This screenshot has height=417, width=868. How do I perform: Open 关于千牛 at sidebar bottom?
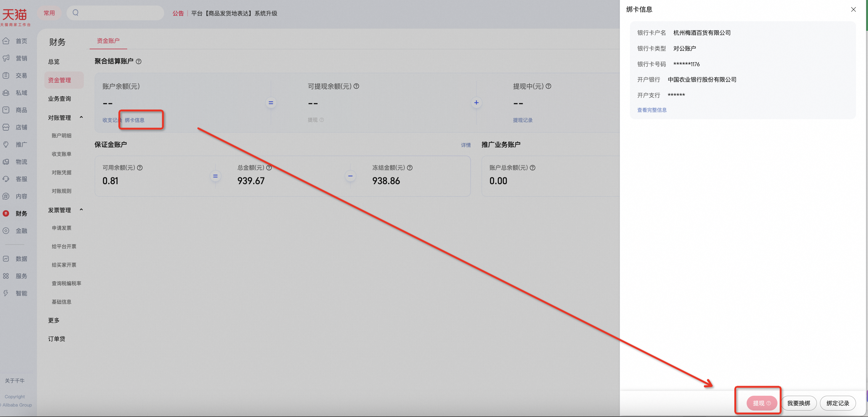(15, 381)
